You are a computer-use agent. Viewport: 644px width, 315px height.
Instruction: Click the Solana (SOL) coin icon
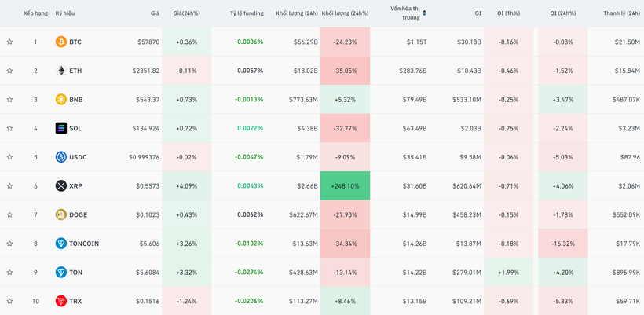pos(60,128)
